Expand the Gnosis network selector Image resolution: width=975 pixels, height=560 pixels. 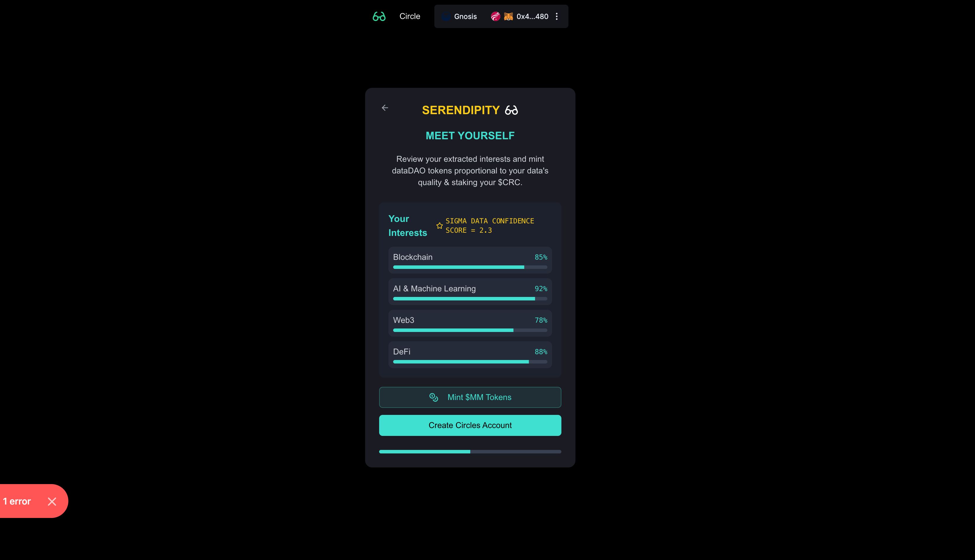pyautogui.click(x=459, y=16)
